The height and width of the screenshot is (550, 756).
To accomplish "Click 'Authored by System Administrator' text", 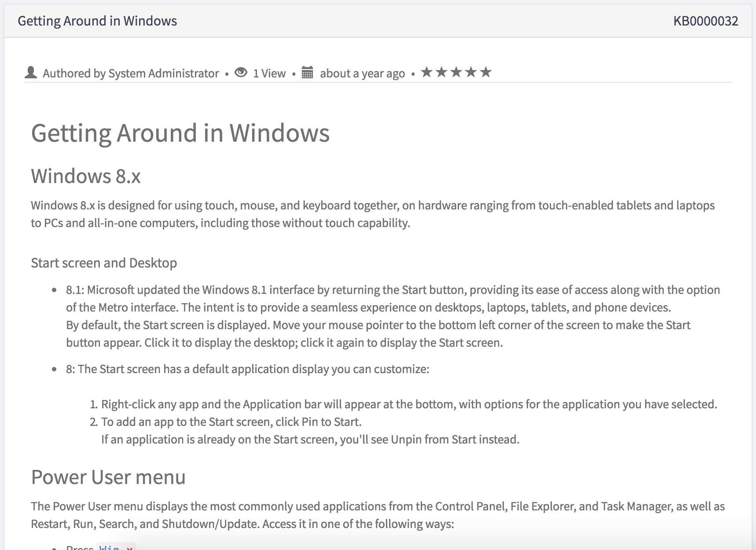I will [131, 73].
